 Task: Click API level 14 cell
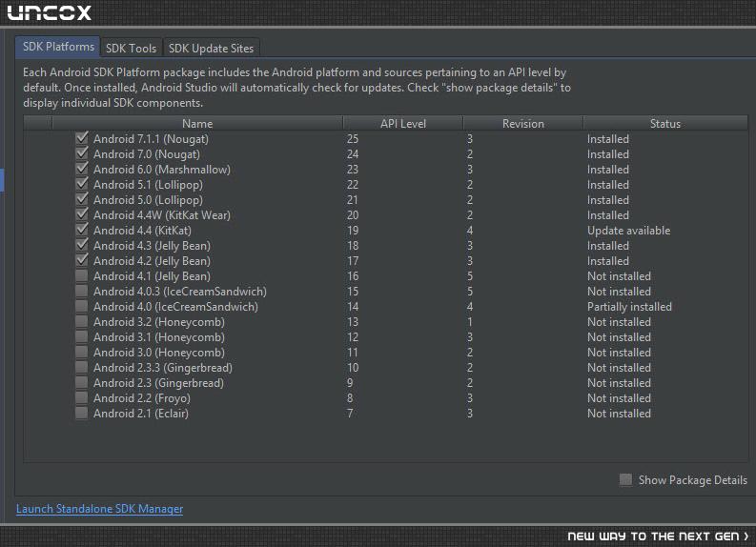coord(353,307)
